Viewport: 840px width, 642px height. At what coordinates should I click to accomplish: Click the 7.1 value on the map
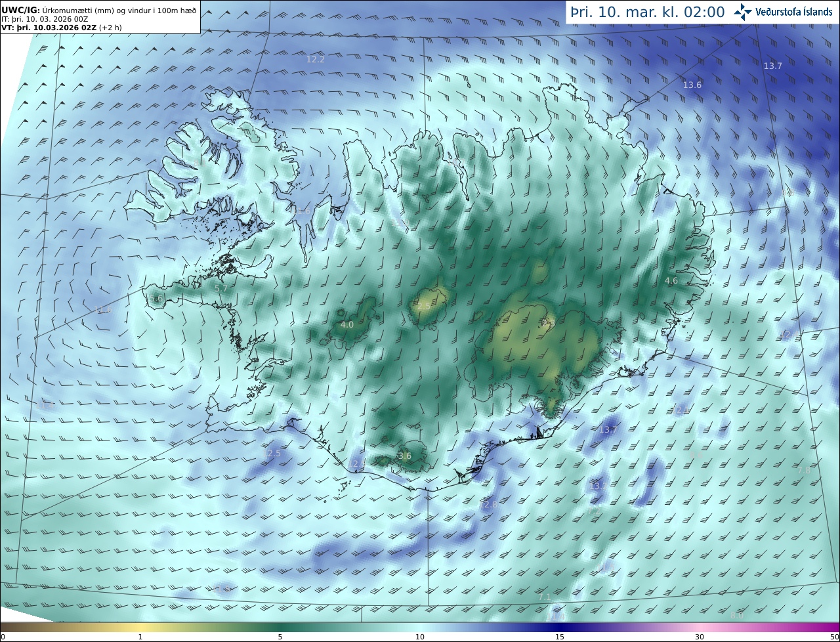click(x=545, y=597)
